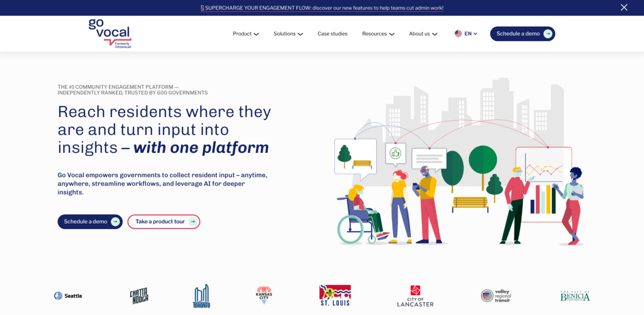Screen dimensions: 644x315
Task: Open the Solutions dropdown
Action: point(288,33)
